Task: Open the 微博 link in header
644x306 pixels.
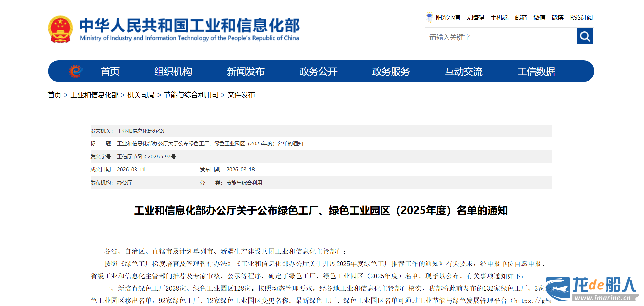Action: coord(557,18)
